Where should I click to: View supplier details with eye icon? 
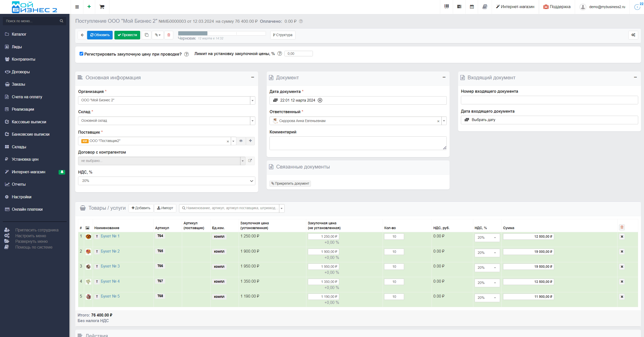tap(241, 141)
